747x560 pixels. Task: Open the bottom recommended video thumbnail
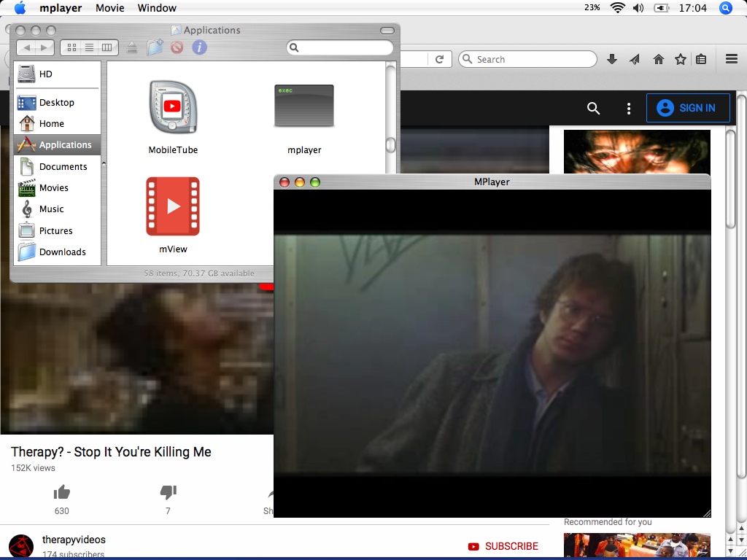[637, 545]
